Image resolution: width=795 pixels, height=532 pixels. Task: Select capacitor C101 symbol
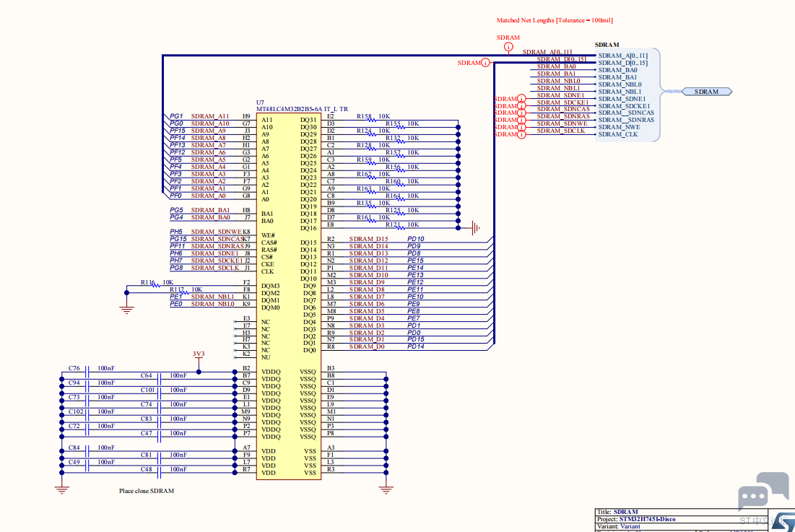point(159,393)
